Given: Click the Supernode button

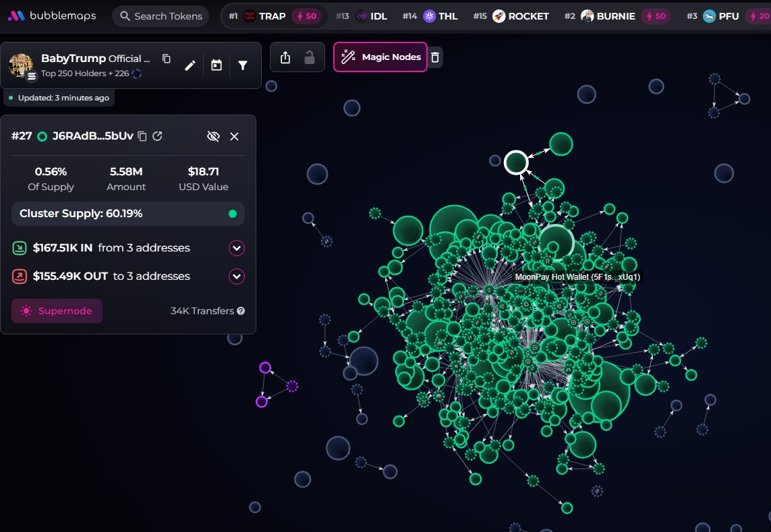Looking at the screenshot, I should coord(57,311).
